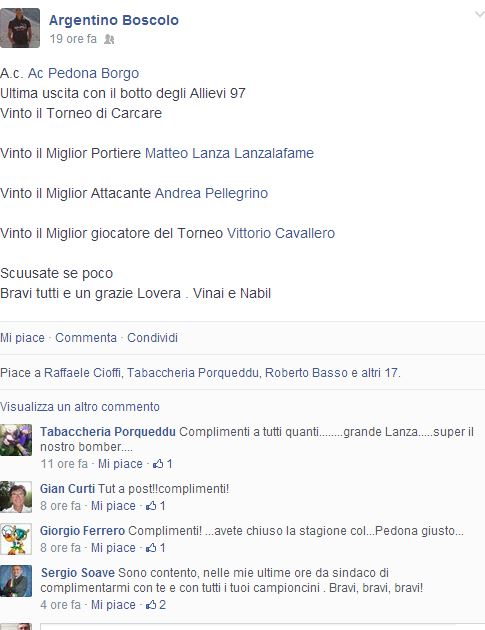
Task: Click thumbs-up count on Sergio Soave's comment
Action: point(156,605)
